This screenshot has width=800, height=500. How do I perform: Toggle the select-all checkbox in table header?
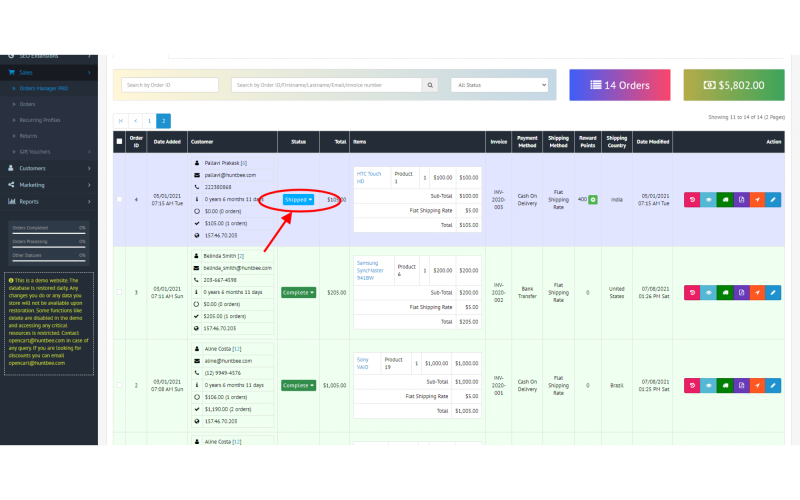tap(119, 141)
